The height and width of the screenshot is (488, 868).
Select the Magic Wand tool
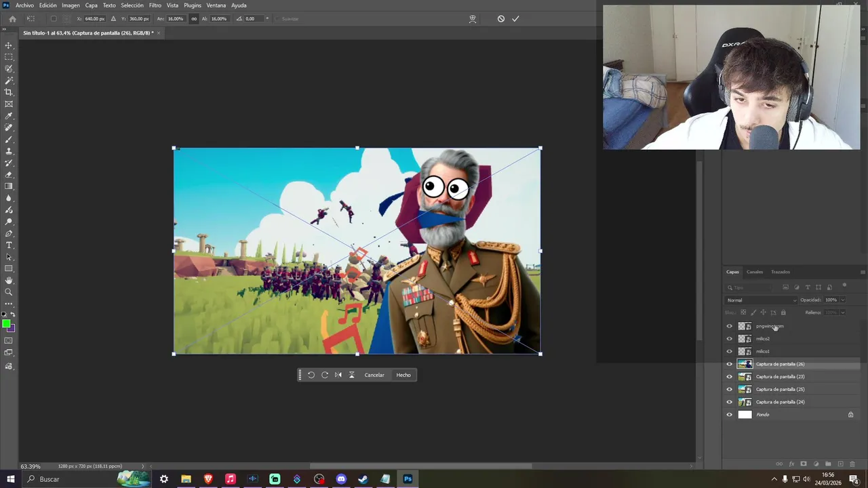tap(9, 81)
